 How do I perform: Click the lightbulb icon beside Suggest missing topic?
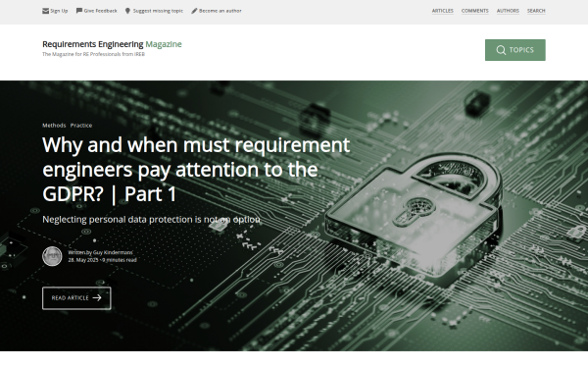(127, 11)
